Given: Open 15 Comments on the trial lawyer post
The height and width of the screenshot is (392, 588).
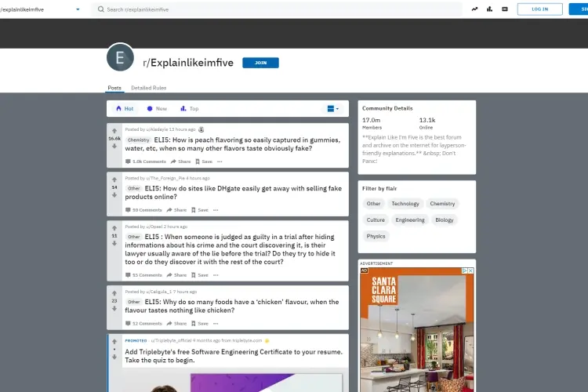Looking at the screenshot, I should click(x=143, y=275).
